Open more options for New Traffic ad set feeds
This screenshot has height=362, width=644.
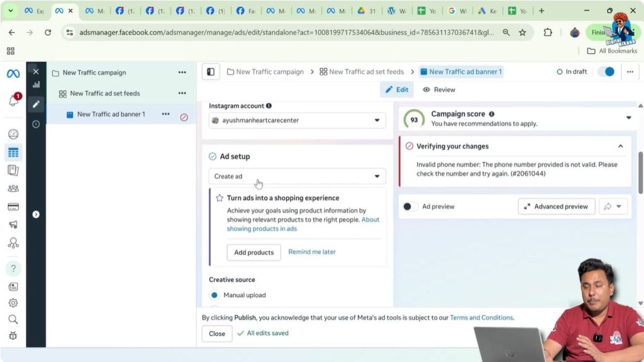[x=182, y=93]
